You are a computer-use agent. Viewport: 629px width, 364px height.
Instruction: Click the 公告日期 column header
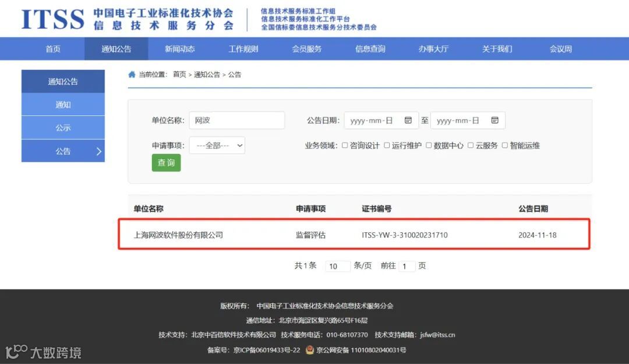tap(533, 208)
